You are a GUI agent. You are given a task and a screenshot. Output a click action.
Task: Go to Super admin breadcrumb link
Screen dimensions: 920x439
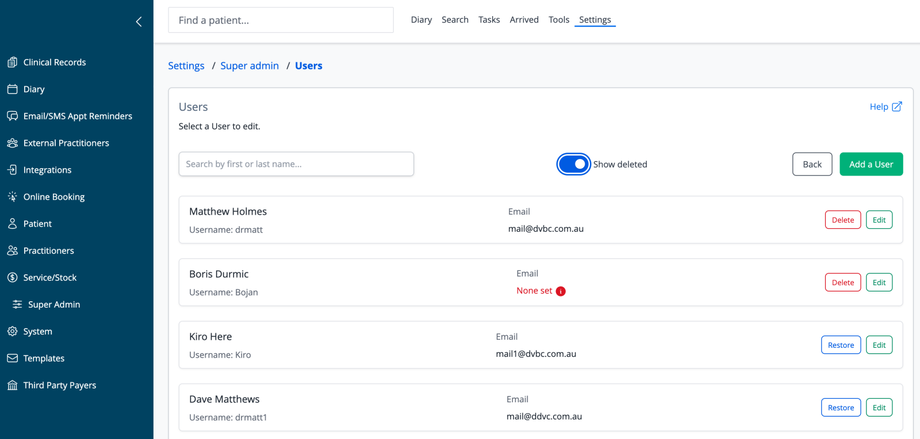pyautogui.click(x=249, y=66)
